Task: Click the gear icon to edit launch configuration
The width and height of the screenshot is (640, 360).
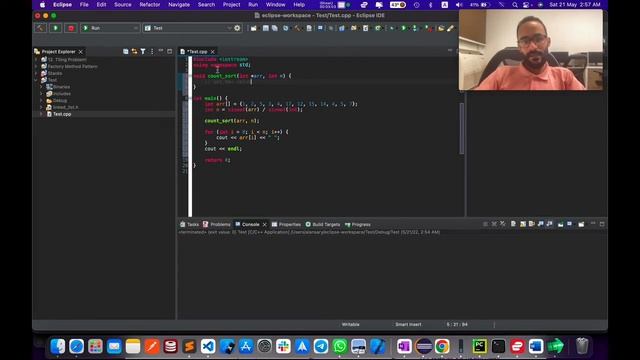Action: 237,28
